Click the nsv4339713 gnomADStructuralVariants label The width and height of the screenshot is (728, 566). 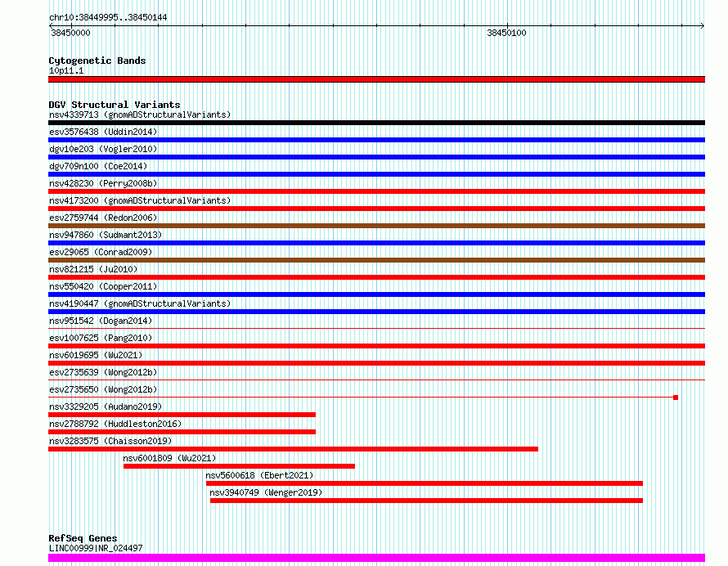[140, 115]
